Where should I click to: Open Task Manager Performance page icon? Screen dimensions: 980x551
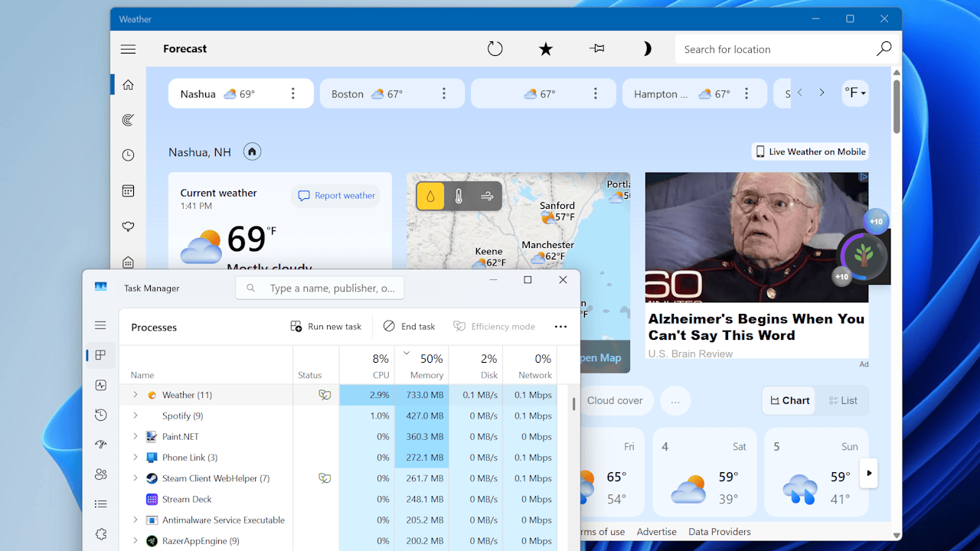coord(101,386)
